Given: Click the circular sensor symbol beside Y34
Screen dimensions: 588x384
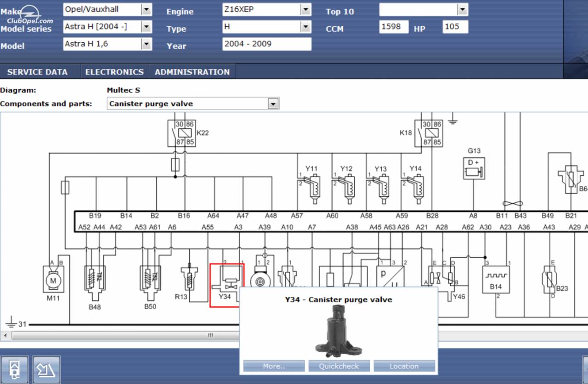Looking at the screenshot, I should coord(260,277).
